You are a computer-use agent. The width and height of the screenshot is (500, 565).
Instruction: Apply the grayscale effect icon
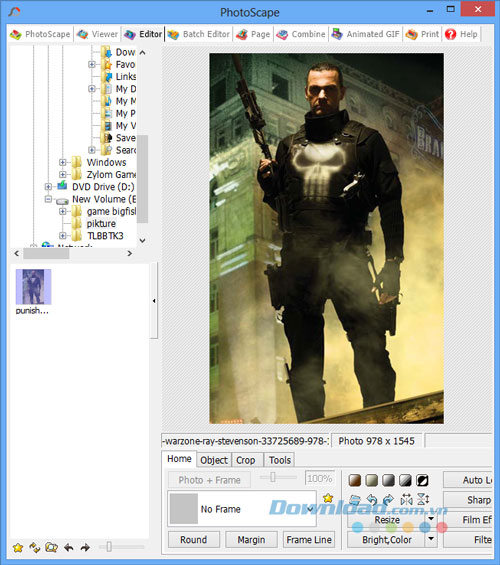click(389, 480)
